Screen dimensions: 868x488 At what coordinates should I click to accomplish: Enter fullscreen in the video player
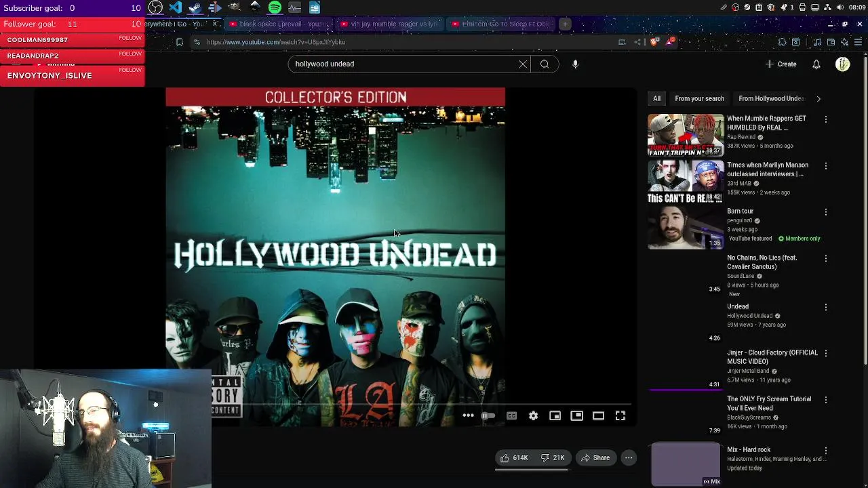(620, 415)
